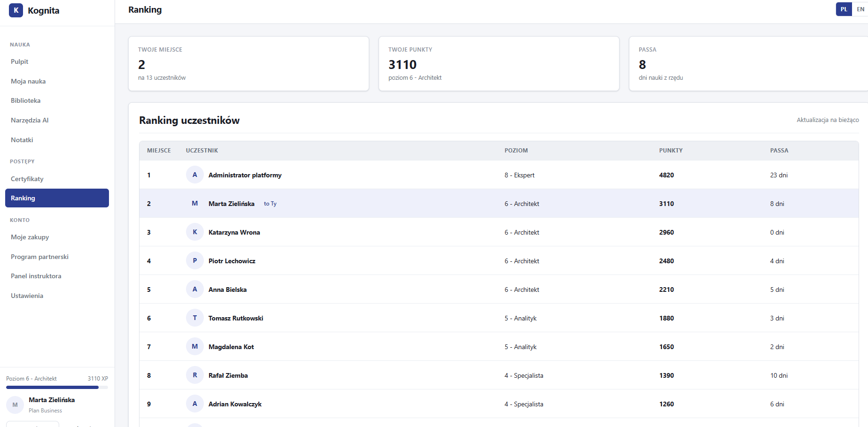Select Marta Zielińska in ranking table

[232, 204]
